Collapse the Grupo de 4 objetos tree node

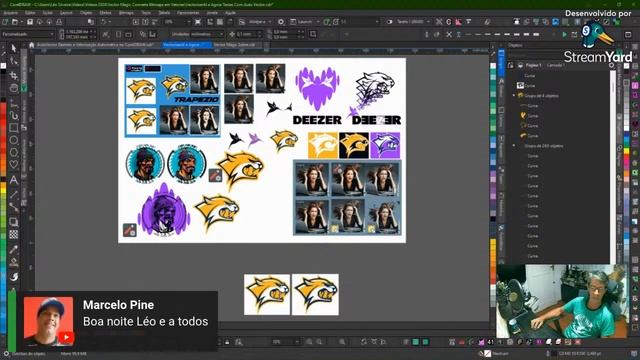514,96
